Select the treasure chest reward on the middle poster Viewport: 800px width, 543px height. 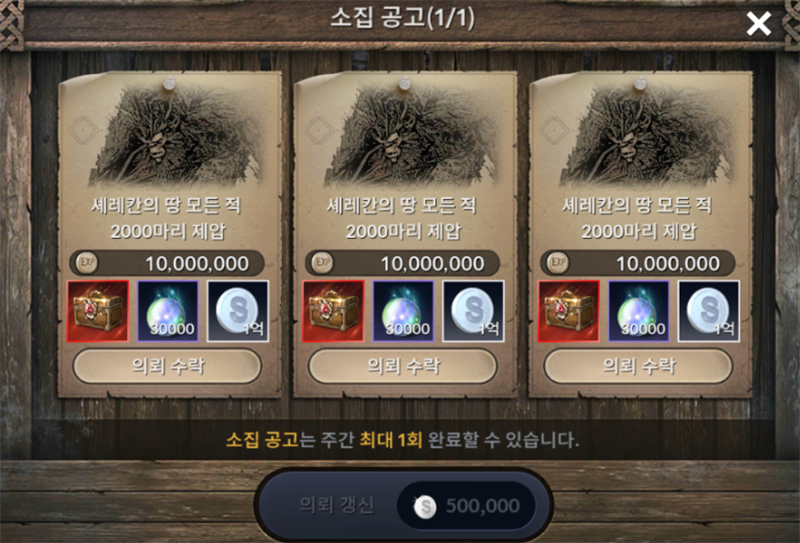pyautogui.click(x=333, y=311)
